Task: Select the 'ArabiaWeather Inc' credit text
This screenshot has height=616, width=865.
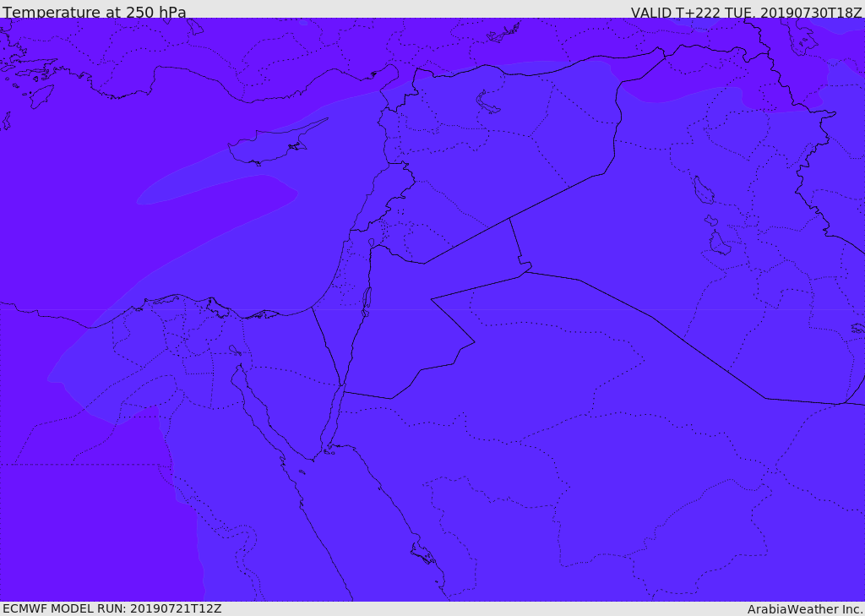Action: point(805,609)
